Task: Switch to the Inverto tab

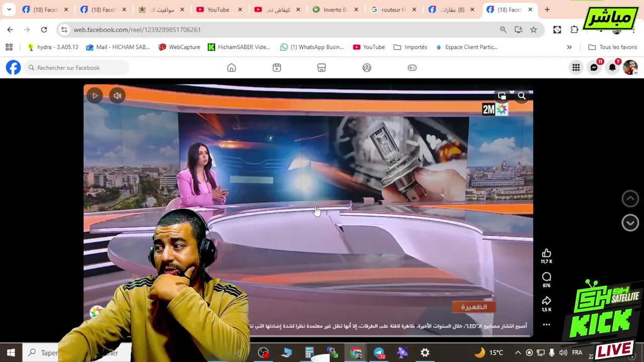Action: [x=334, y=10]
